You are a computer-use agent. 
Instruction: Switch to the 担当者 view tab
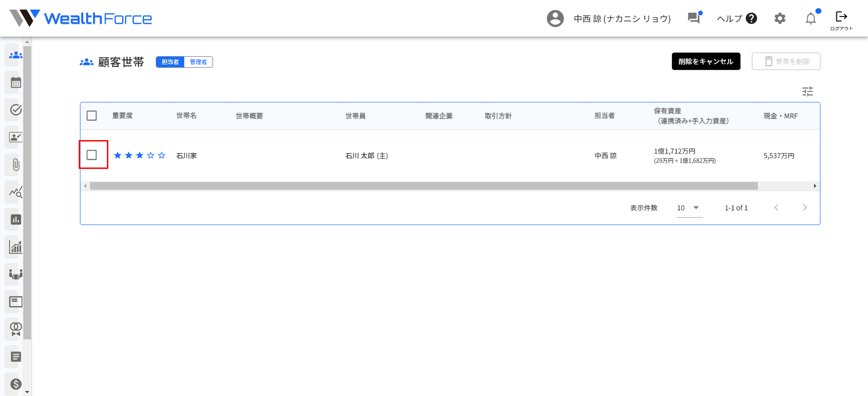tap(170, 62)
